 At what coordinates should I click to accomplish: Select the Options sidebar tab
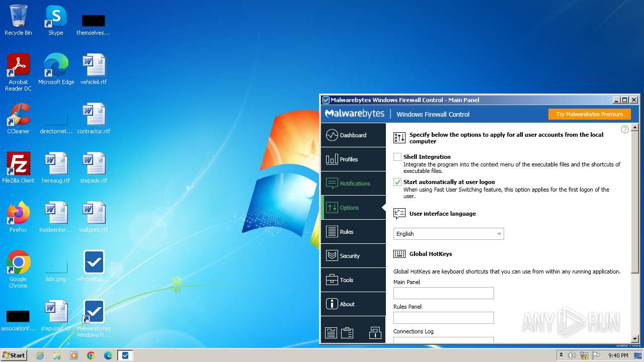(353, 208)
